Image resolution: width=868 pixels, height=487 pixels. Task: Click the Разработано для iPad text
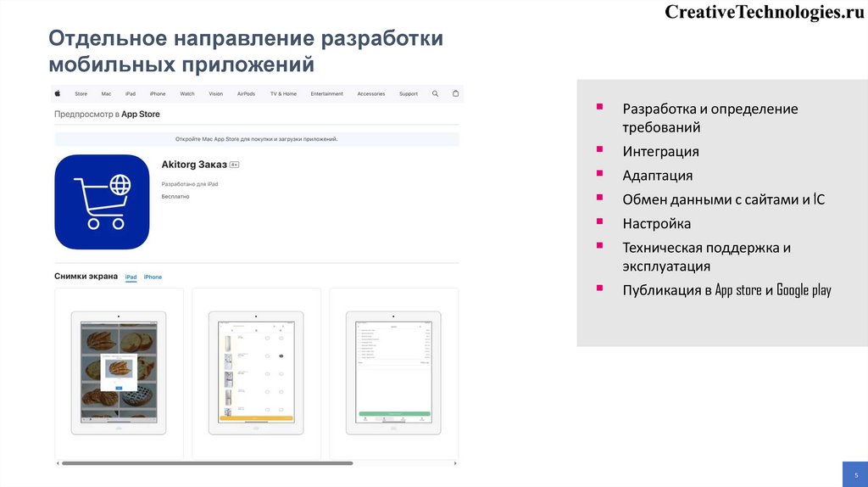190,184
